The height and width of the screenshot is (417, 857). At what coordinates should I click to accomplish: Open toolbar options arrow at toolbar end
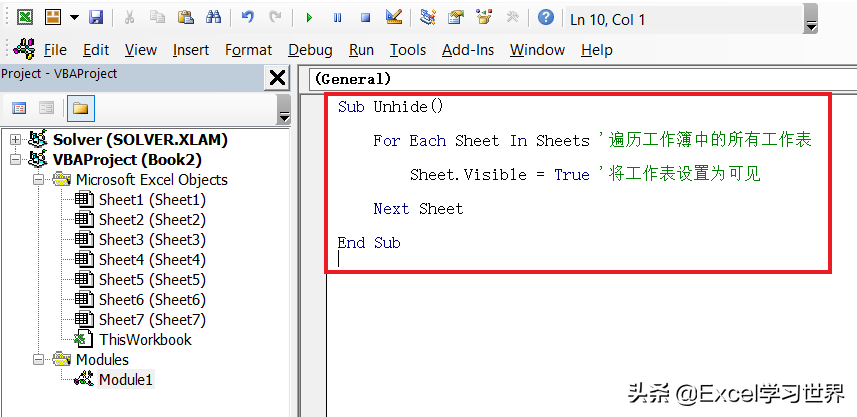pos(812,19)
